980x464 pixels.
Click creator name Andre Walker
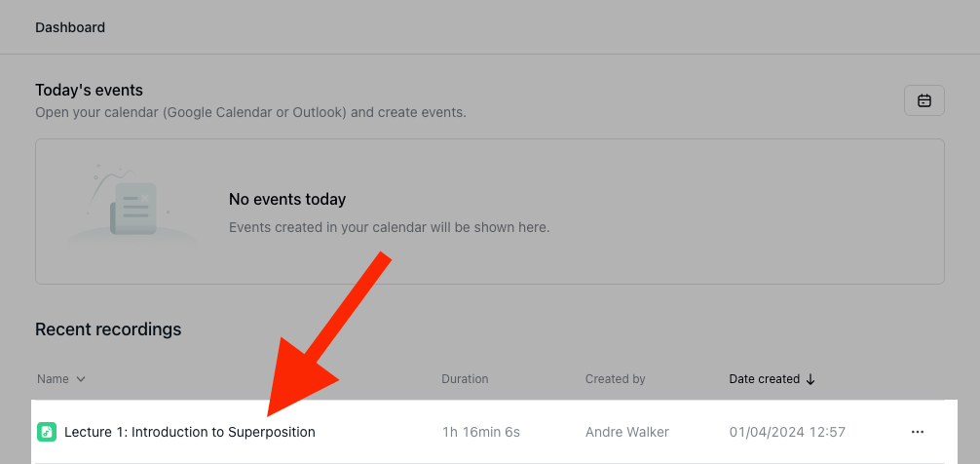pyautogui.click(x=627, y=432)
